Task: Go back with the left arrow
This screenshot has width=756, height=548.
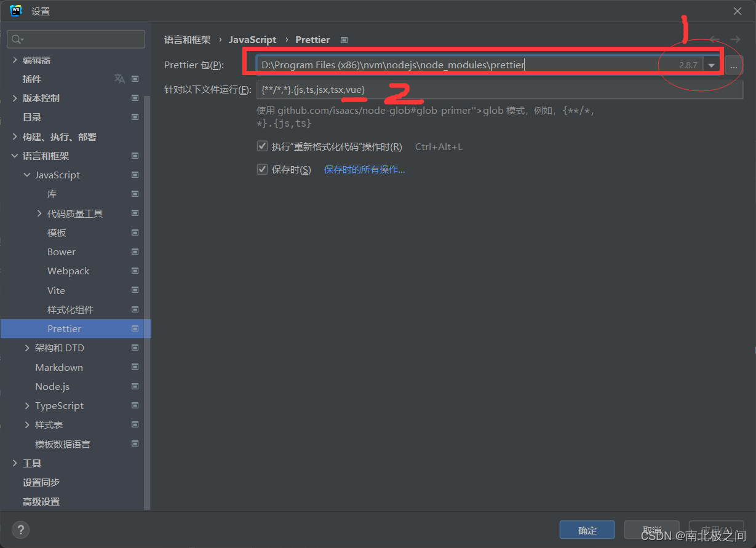Action: (x=714, y=39)
